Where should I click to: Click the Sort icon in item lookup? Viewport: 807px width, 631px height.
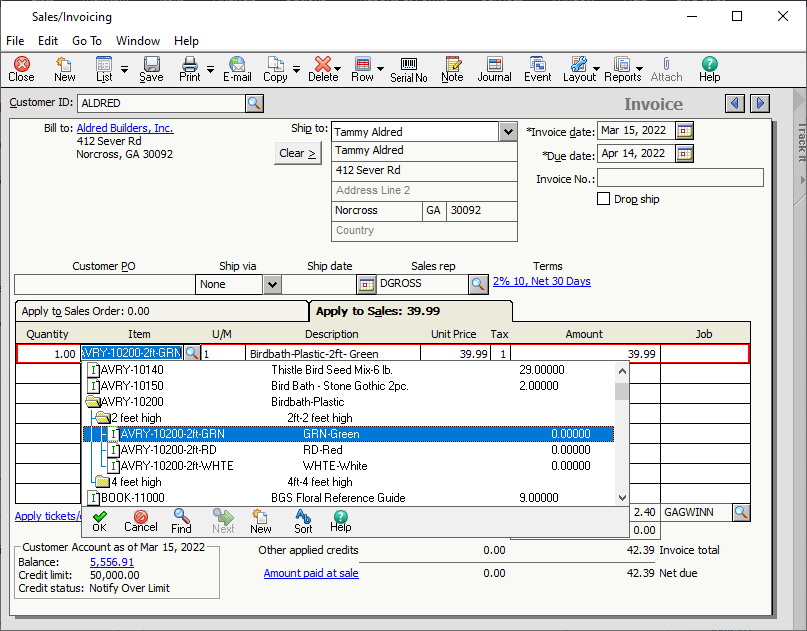click(x=303, y=520)
